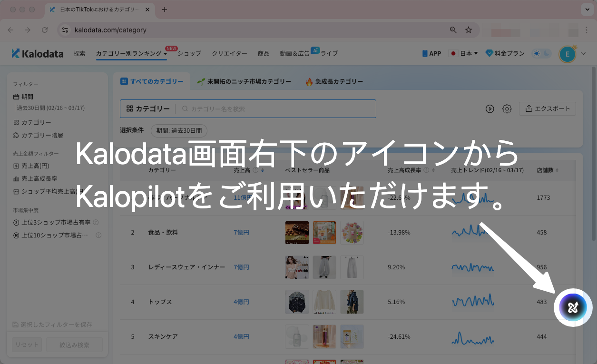The image size is (597, 364).
Task: Reload the page
Action: click(45, 30)
